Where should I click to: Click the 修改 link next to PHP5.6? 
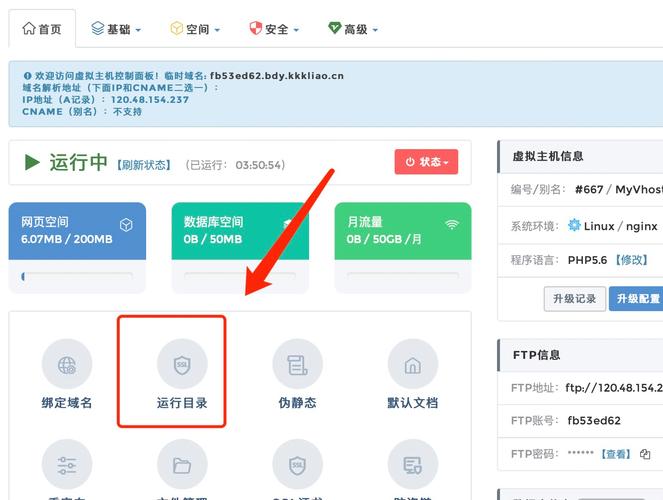pos(632,260)
